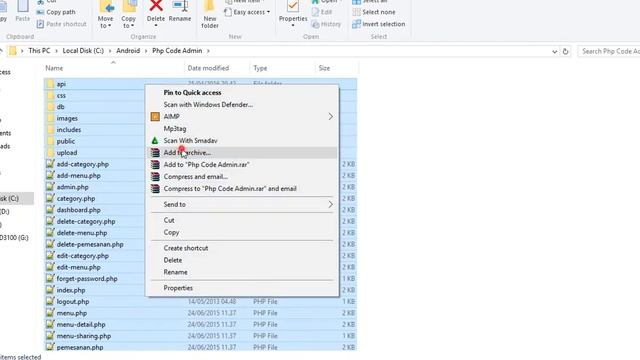Create a New folder from the ribbon
Screen dimensions: 640x360
(x=210, y=15)
